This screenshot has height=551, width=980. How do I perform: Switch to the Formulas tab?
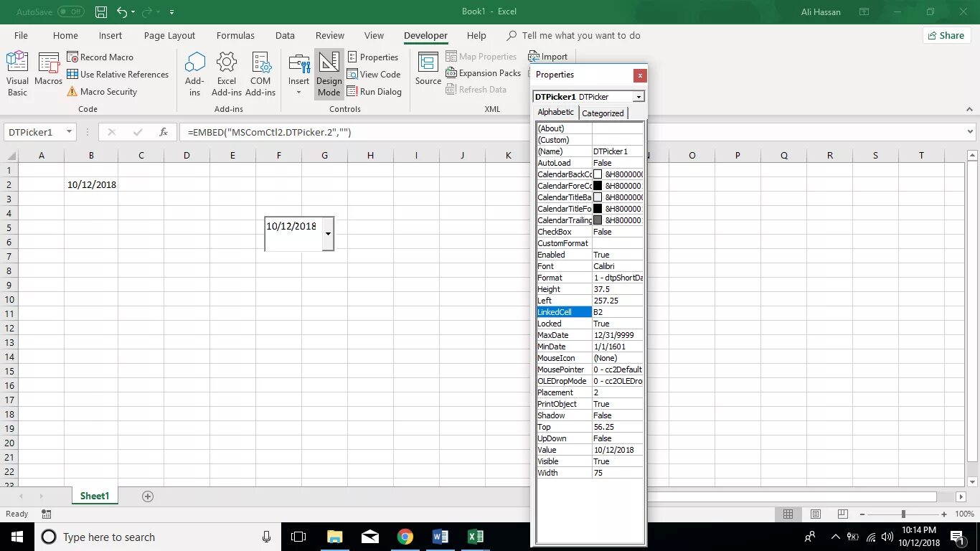coord(235,35)
